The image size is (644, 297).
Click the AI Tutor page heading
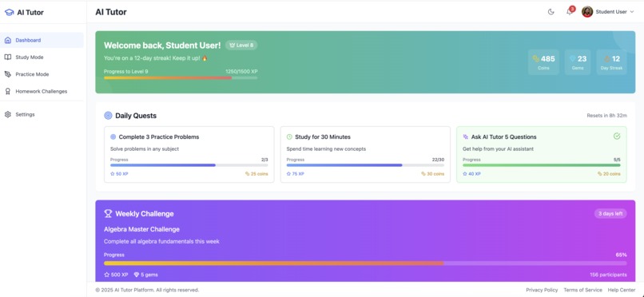coord(111,12)
